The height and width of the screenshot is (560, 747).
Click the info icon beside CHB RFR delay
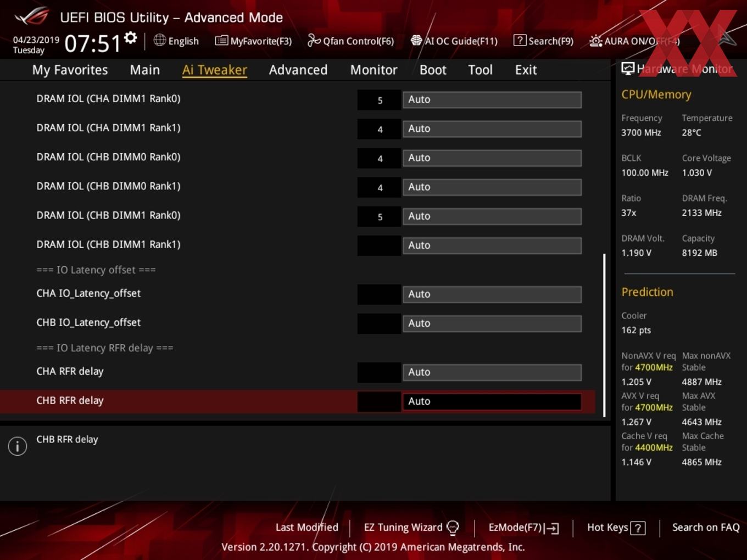(x=18, y=446)
